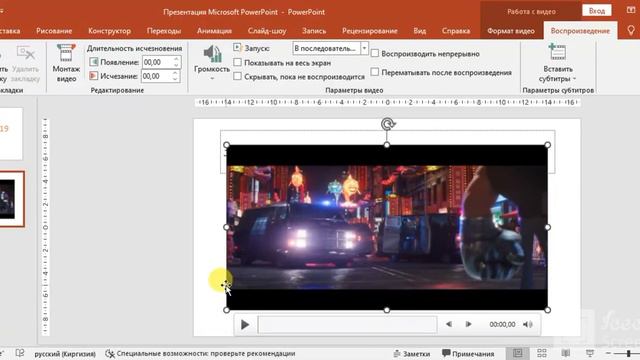This screenshot has width=640, height=360.
Task: Toggle Скрывать, пока не воспроизводится checkbox
Action: (238, 76)
